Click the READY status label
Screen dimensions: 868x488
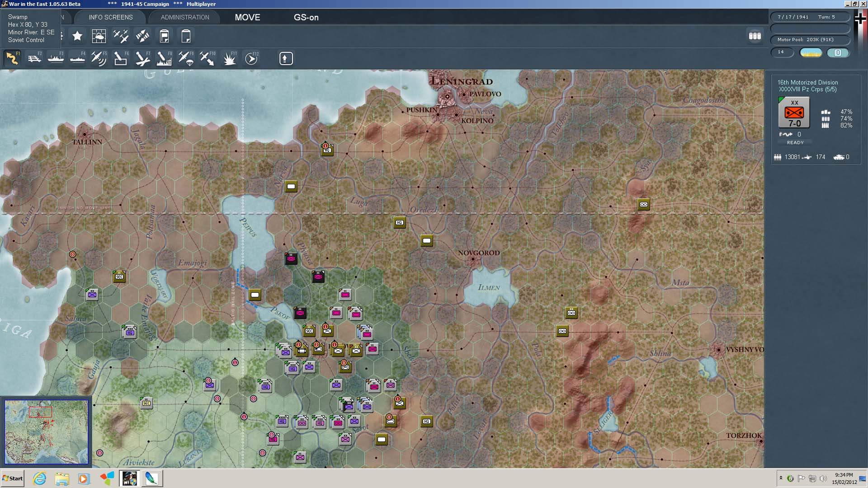tap(795, 142)
